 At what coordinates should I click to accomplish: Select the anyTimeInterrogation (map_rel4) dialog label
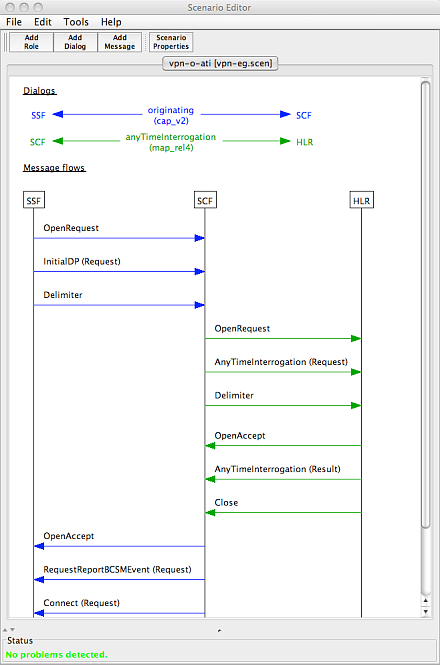pyautogui.click(x=171, y=142)
